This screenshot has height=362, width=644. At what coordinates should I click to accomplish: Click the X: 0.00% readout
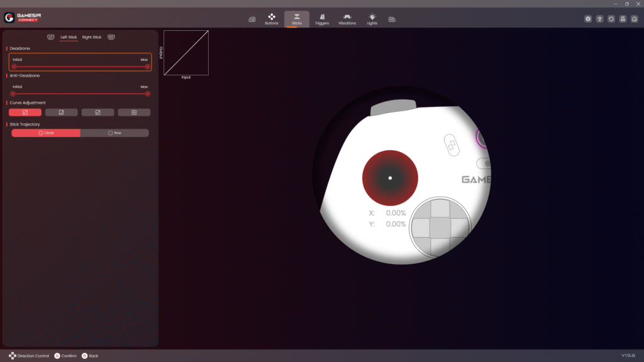coord(387,213)
